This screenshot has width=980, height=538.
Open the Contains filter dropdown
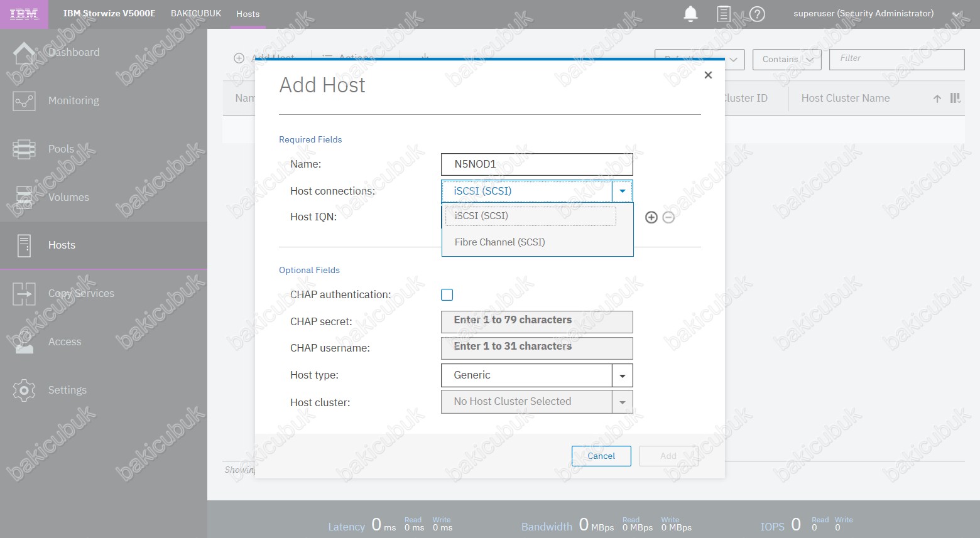(788, 60)
